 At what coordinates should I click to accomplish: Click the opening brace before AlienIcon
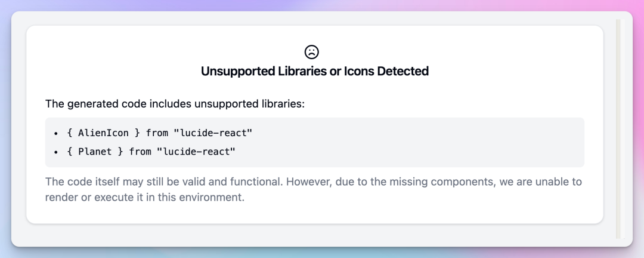coord(70,133)
